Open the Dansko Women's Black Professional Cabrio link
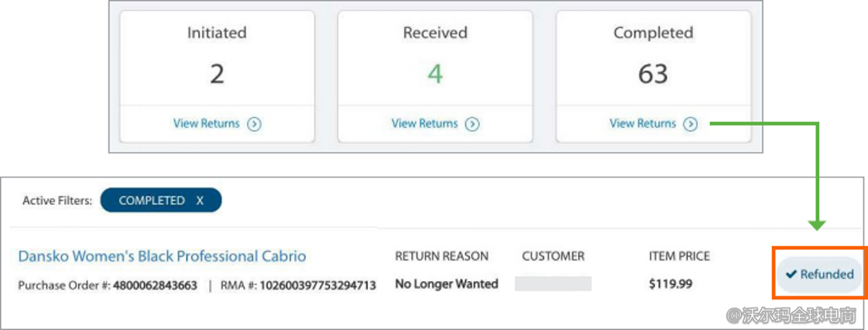868x330 pixels. [162, 256]
